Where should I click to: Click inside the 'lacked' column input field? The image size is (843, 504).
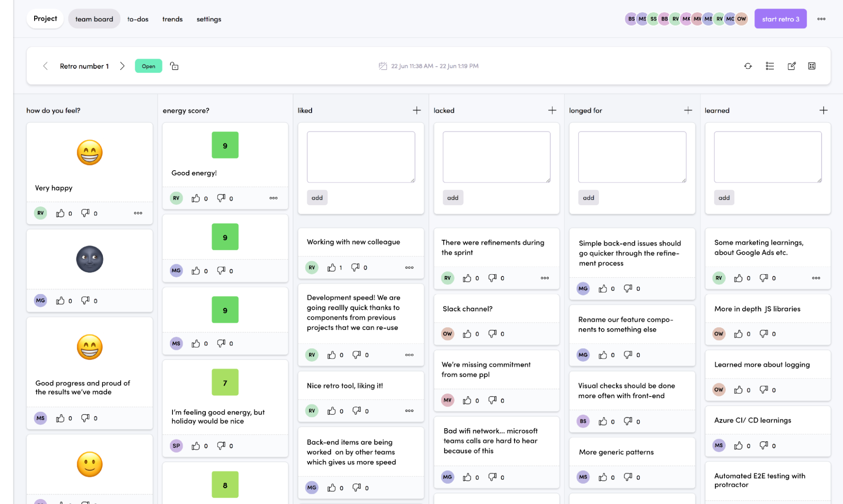coord(496,156)
